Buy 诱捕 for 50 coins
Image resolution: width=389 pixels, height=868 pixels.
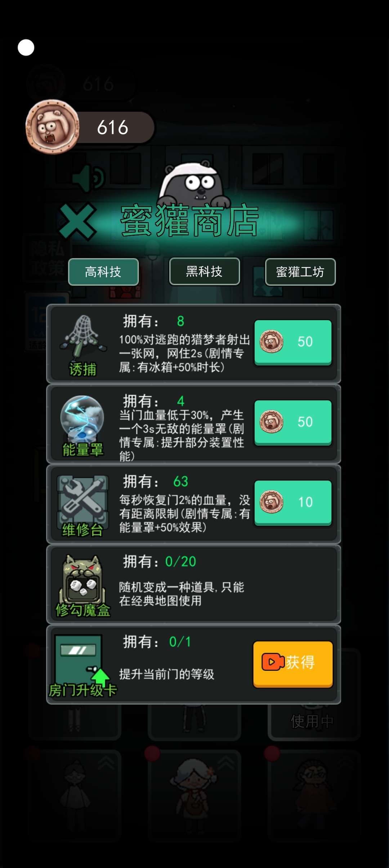293,342
